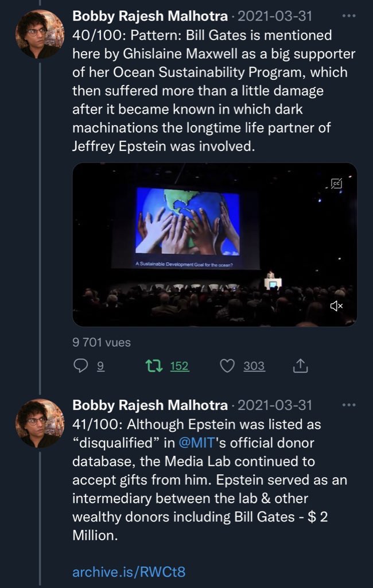Open the archive.is/RWCt8 link

pos(129,572)
